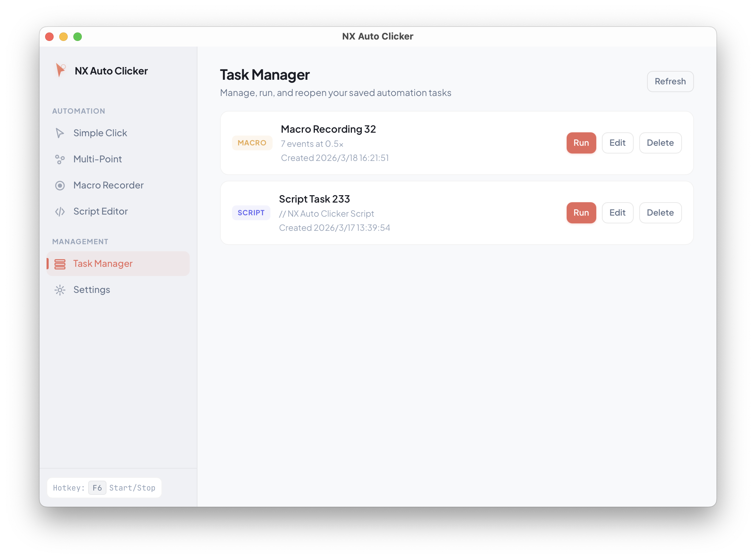
Task: Click the MACRO type badge
Action: click(252, 143)
